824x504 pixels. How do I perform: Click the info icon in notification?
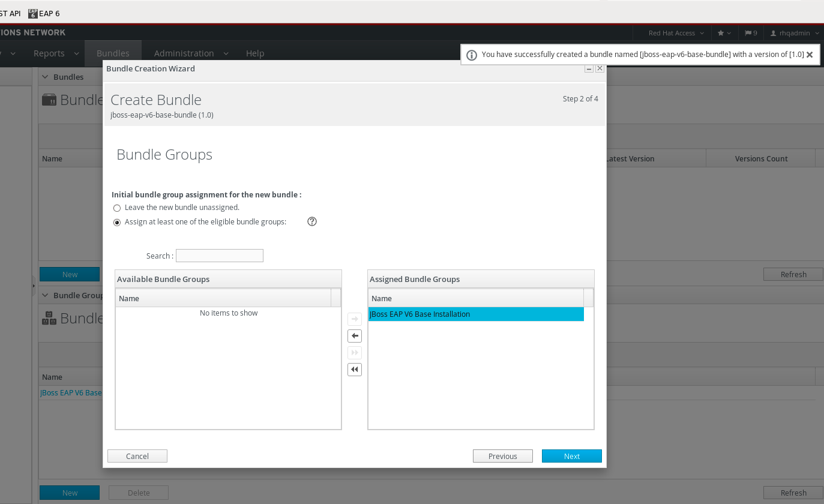(x=472, y=55)
